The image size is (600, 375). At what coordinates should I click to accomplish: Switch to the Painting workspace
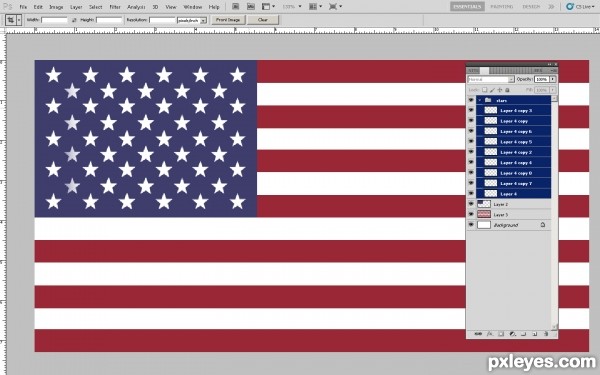502,7
